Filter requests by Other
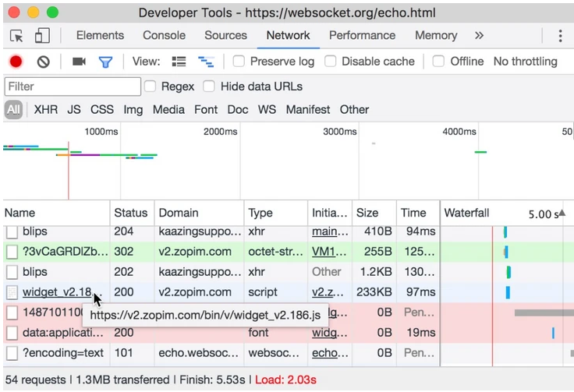574x392 pixels. tap(354, 110)
